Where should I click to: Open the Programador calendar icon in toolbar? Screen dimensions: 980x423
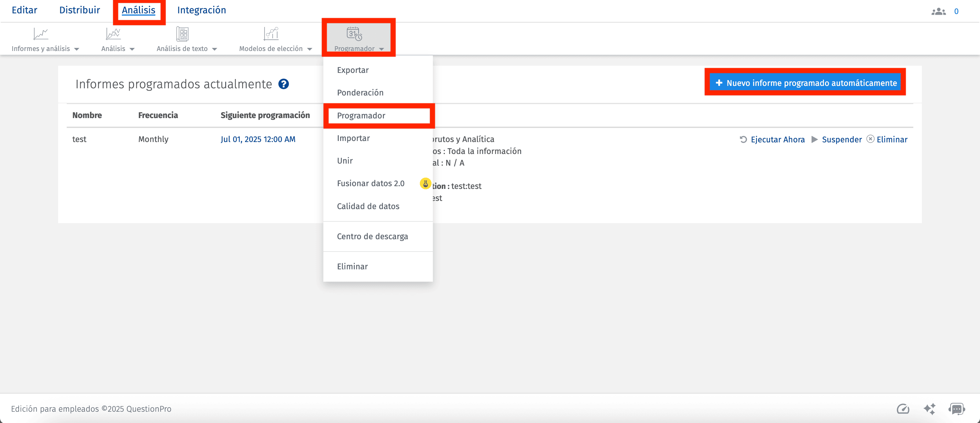click(x=354, y=34)
